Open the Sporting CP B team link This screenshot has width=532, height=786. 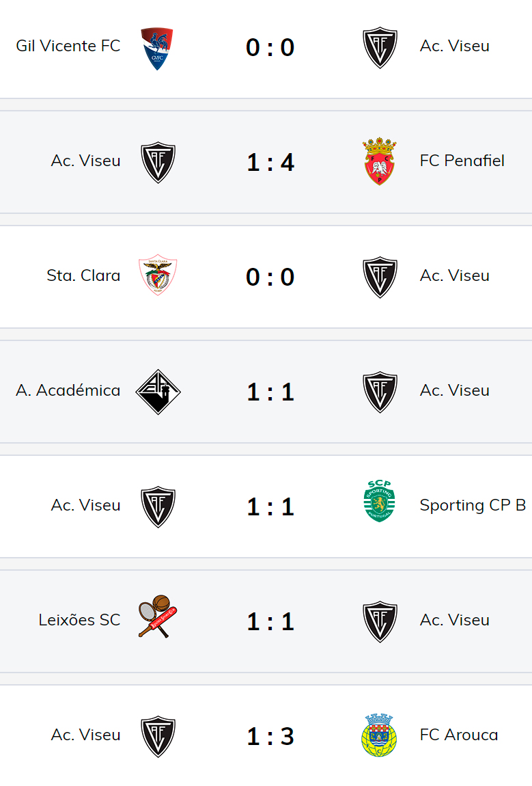(473, 506)
